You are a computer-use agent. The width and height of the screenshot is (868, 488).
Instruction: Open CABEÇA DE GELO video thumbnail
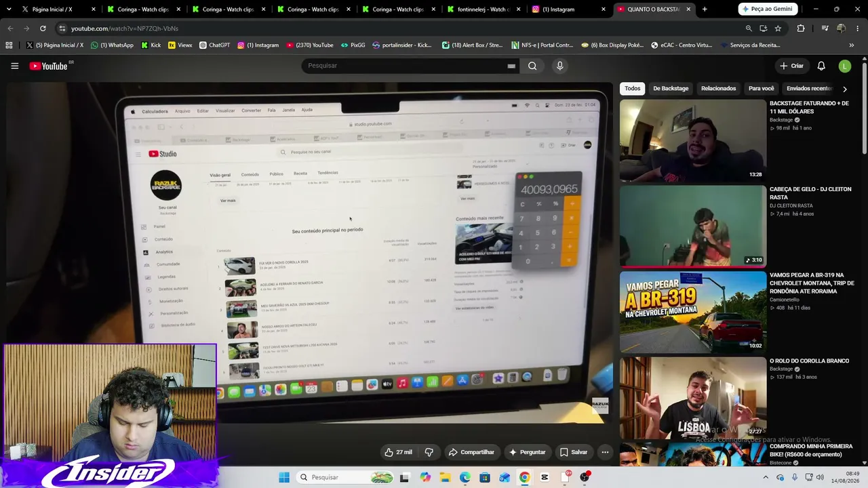692,226
